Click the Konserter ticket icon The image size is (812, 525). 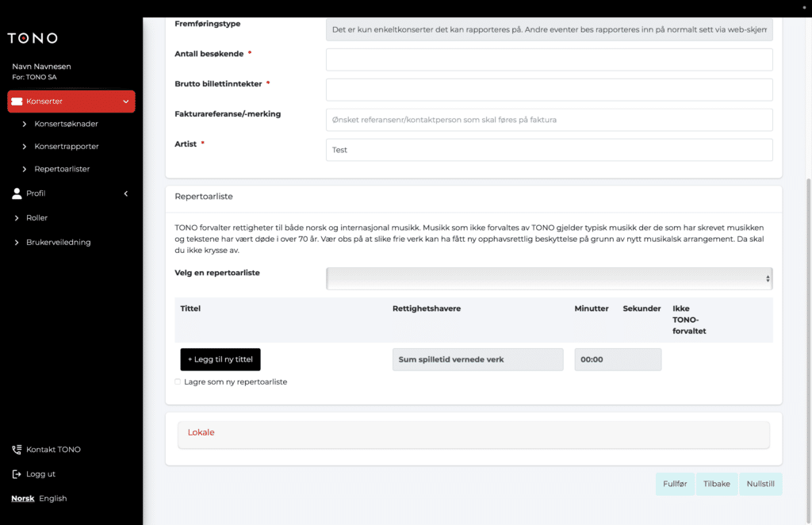pos(17,102)
